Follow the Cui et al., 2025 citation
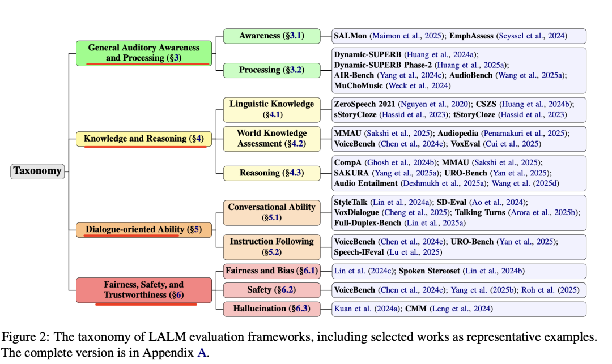The image size is (612, 364). point(511,144)
